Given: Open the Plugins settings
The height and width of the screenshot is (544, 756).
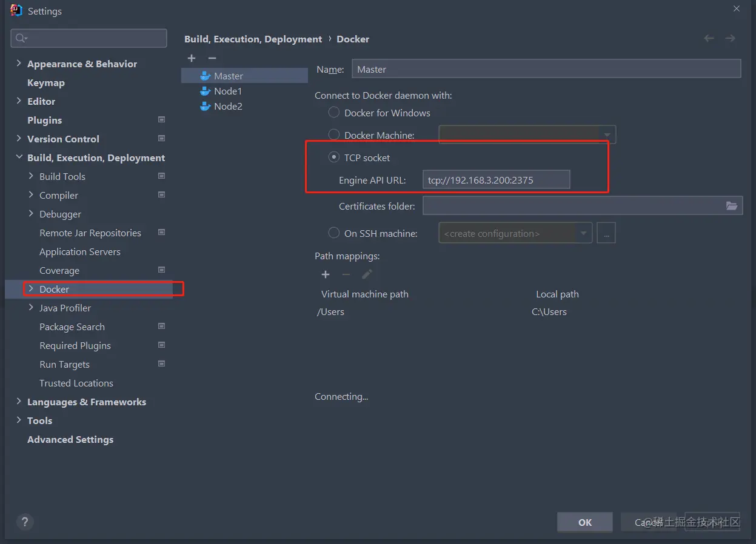Looking at the screenshot, I should tap(45, 120).
